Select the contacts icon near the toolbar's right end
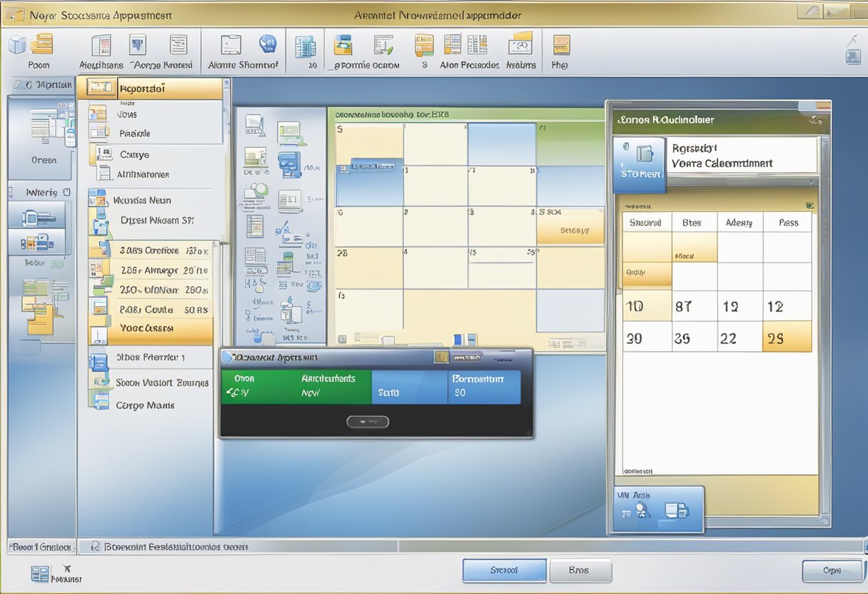The image size is (868, 594). [x=521, y=45]
